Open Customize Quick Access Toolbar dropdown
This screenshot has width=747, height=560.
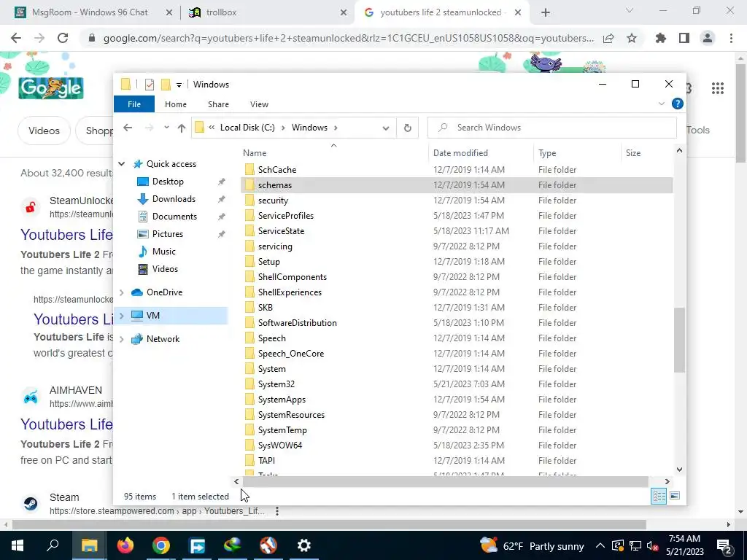(x=179, y=85)
